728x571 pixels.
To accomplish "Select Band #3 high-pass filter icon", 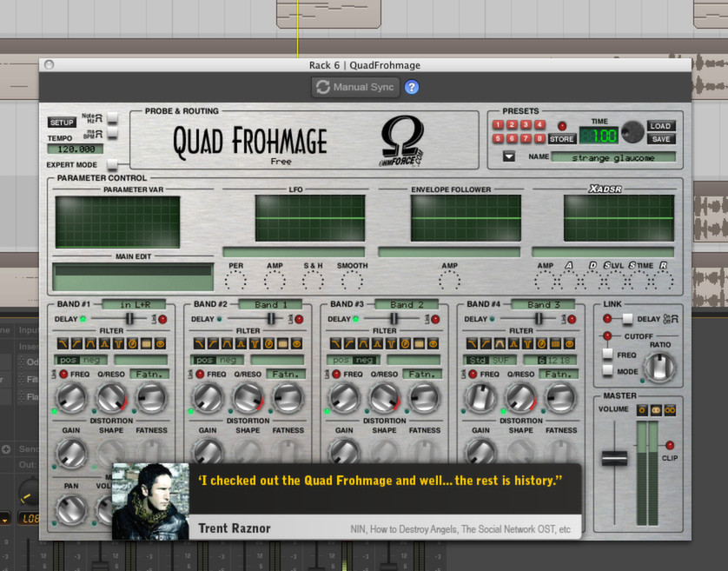I will click(349, 343).
